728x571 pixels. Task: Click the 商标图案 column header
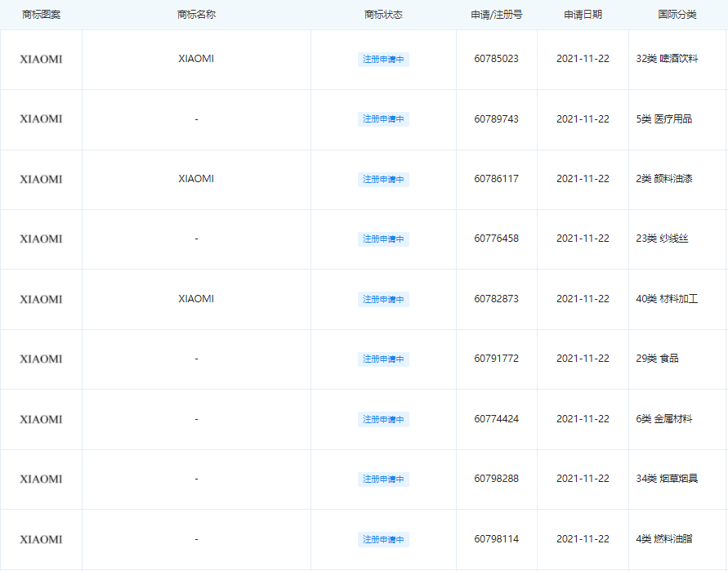42,15
